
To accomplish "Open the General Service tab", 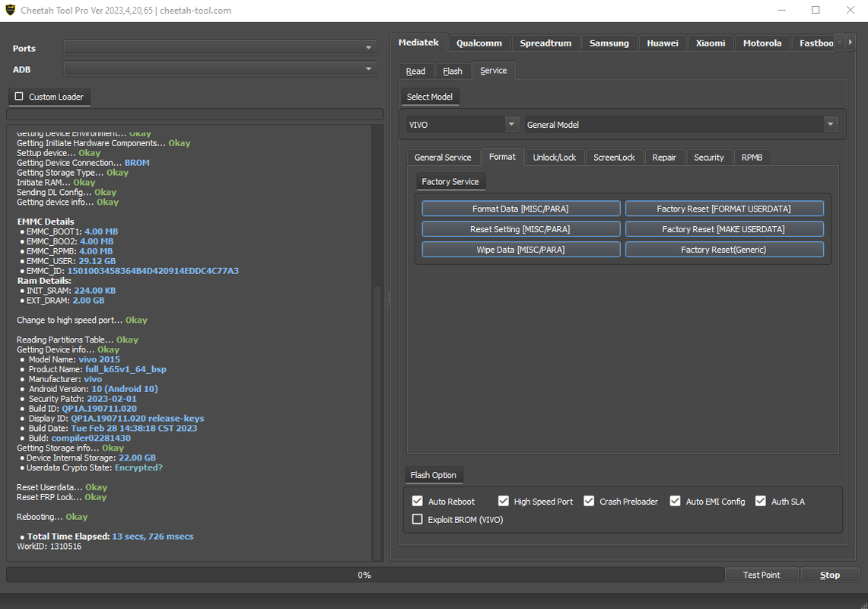I will click(x=443, y=158).
